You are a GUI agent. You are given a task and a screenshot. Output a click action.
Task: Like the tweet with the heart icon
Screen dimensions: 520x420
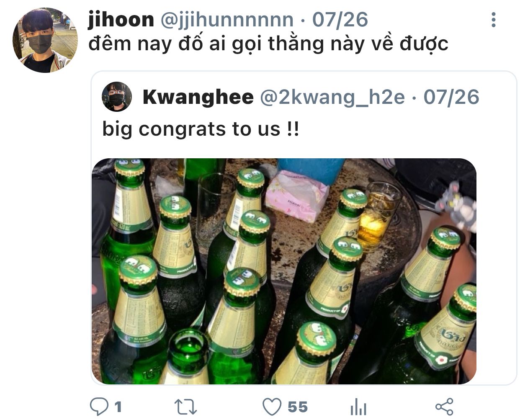(x=272, y=407)
